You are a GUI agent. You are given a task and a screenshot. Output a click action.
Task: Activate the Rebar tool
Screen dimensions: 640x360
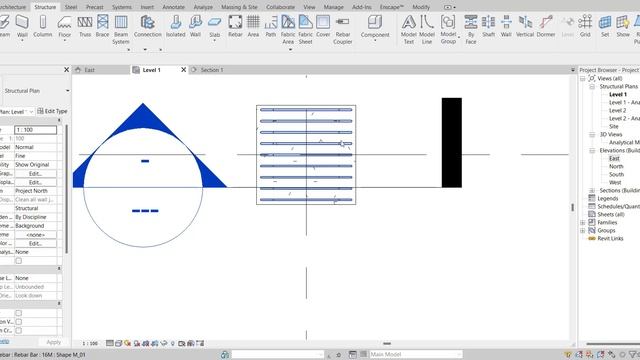point(235,27)
